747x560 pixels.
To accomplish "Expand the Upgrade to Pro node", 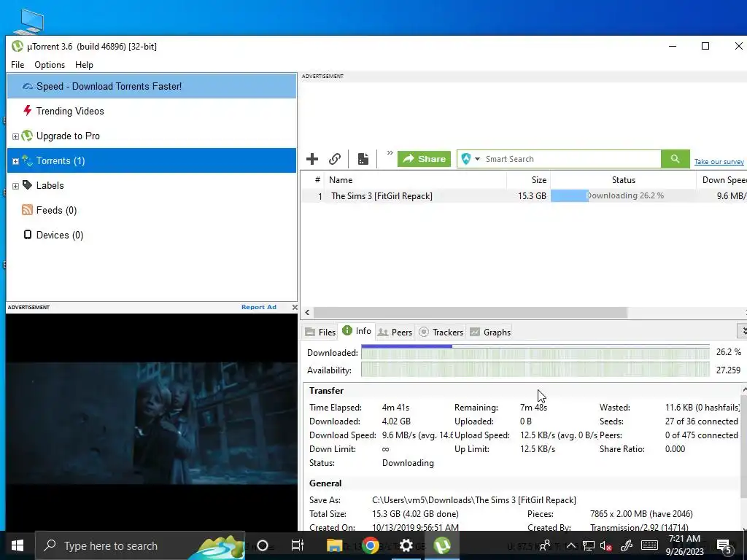I will [x=15, y=136].
